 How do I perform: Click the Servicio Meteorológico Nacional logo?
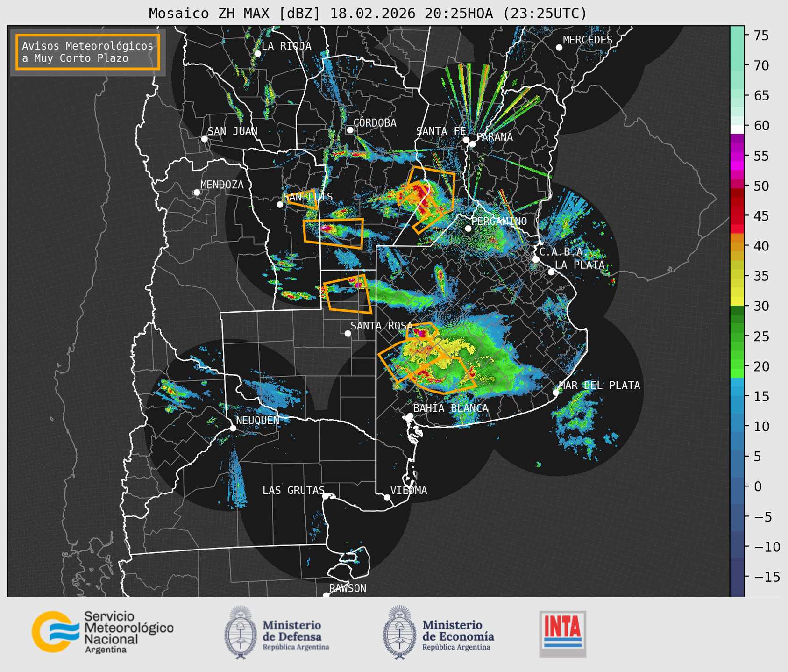tap(102, 632)
